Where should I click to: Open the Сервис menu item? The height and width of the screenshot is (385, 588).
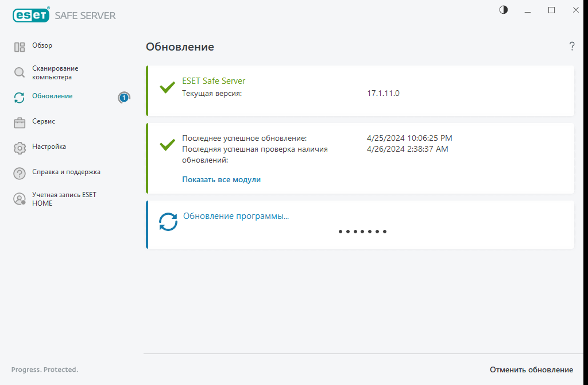(44, 121)
